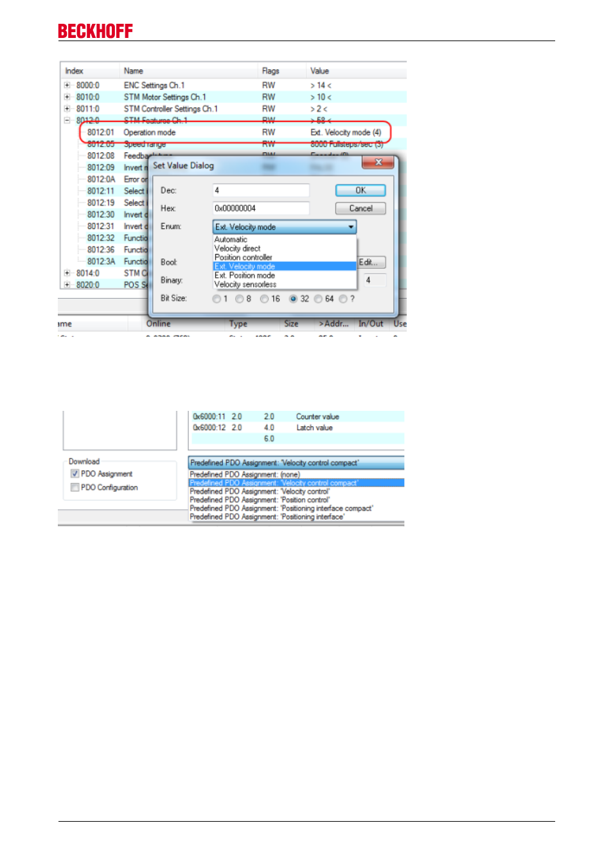Select the 8012:3A index row

click(x=101, y=262)
